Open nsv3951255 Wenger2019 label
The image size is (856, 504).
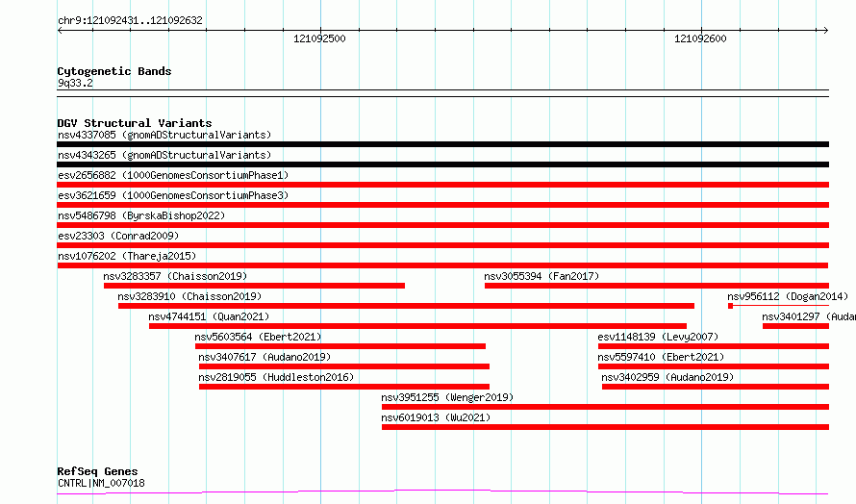[447, 397]
